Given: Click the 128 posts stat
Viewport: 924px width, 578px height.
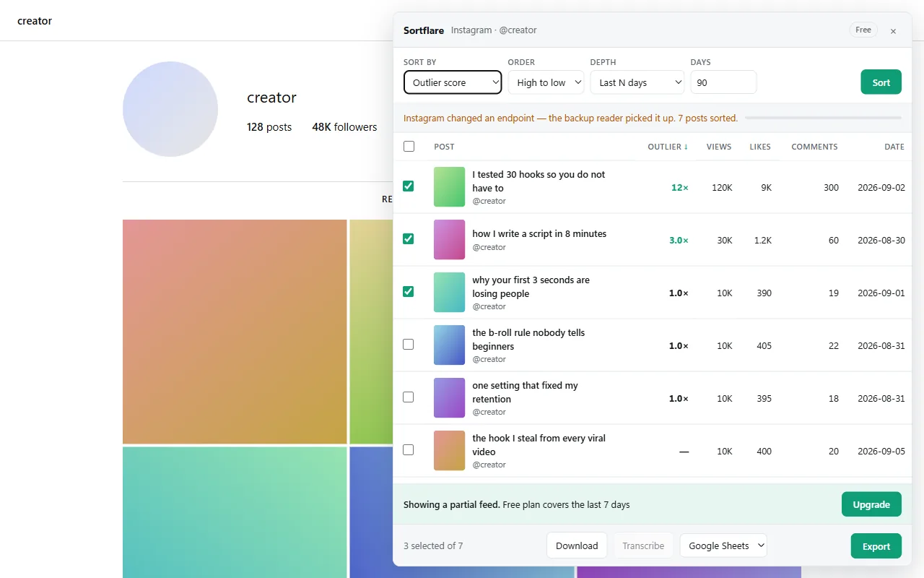Looking at the screenshot, I should click(269, 127).
